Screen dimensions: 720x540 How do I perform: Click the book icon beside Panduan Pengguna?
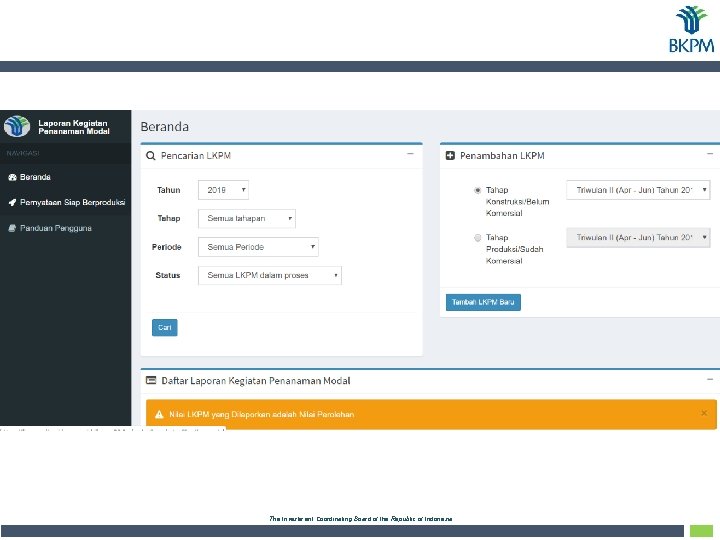(12, 228)
